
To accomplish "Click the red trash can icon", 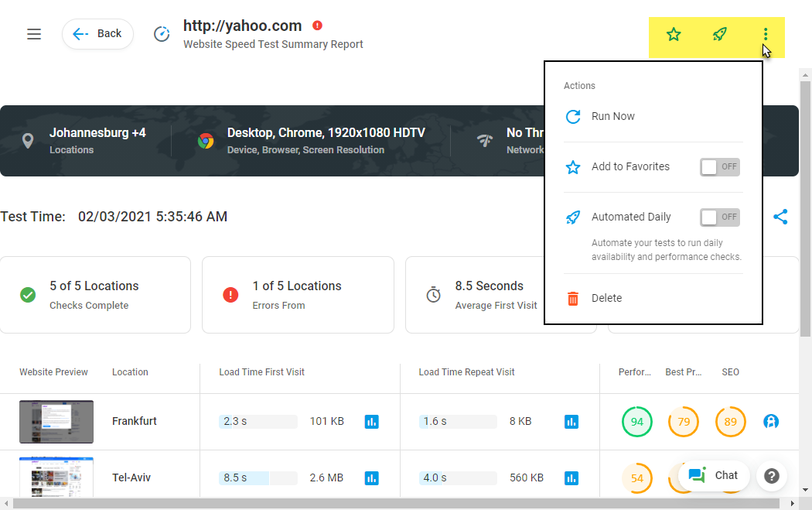I will pos(573,299).
